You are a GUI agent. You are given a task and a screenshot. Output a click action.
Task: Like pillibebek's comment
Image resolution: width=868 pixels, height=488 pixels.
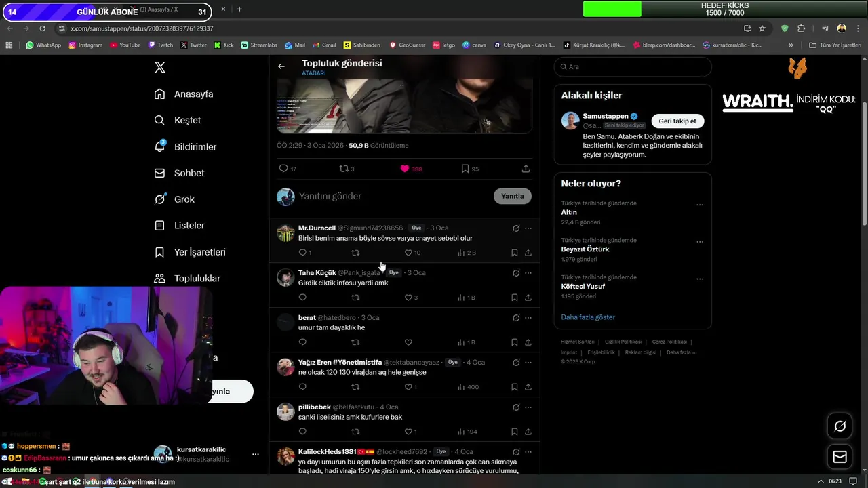click(x=408, y=432)
